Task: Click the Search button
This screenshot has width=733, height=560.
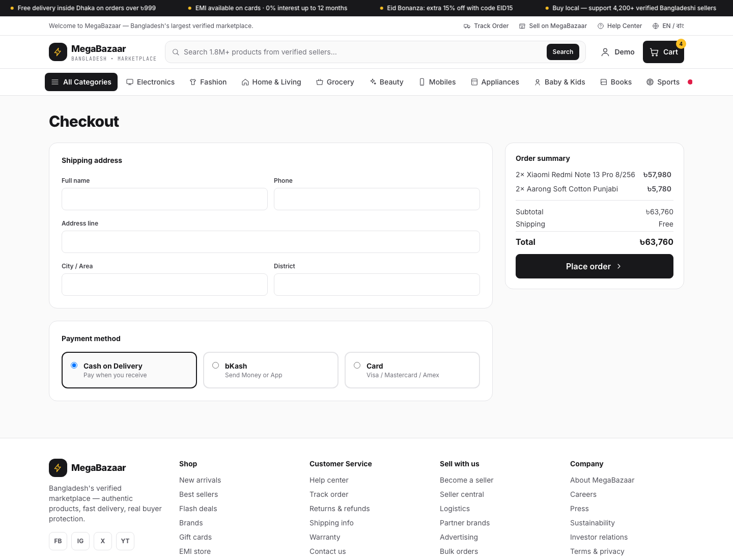Action: tap(563, 52)
